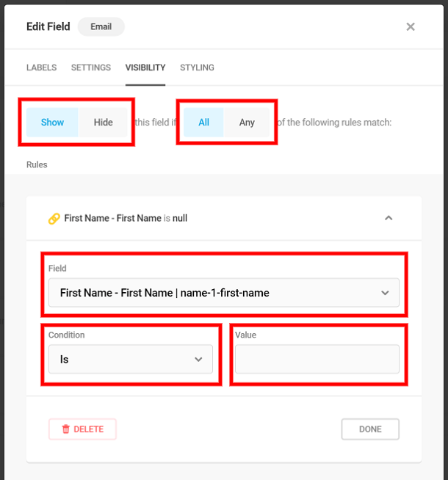Click the 'Rules' section label
448x480 pixels.
(37, 164)
